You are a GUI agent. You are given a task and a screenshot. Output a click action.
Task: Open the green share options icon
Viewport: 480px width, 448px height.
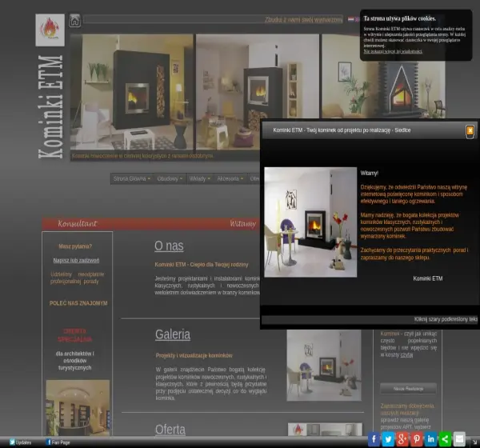[445, 439]
